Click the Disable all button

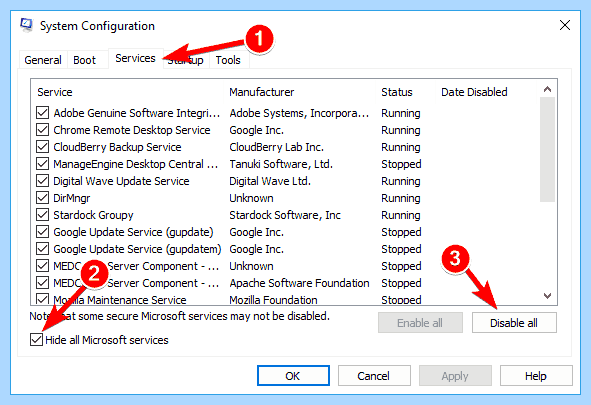coord(514,323)
